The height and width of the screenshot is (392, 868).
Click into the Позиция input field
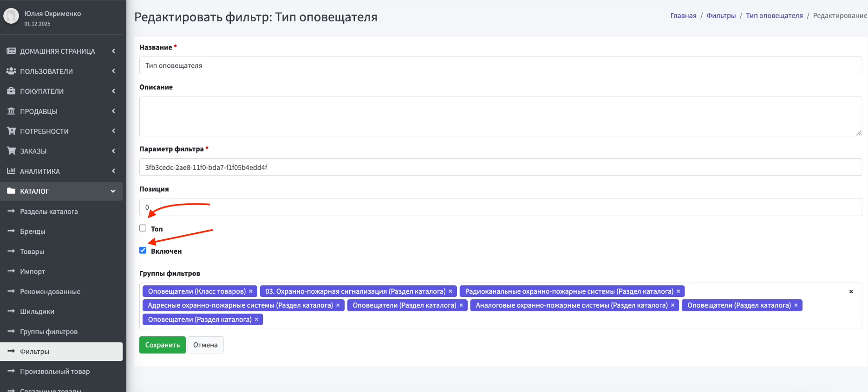click(501, 207)
